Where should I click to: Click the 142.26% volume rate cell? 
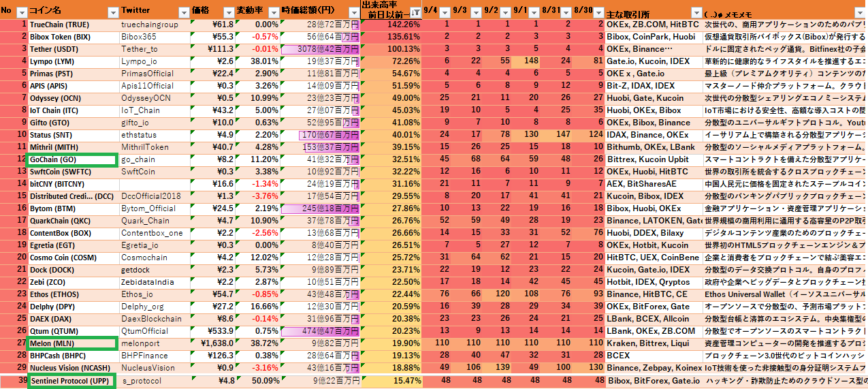[x=391, y=25]
